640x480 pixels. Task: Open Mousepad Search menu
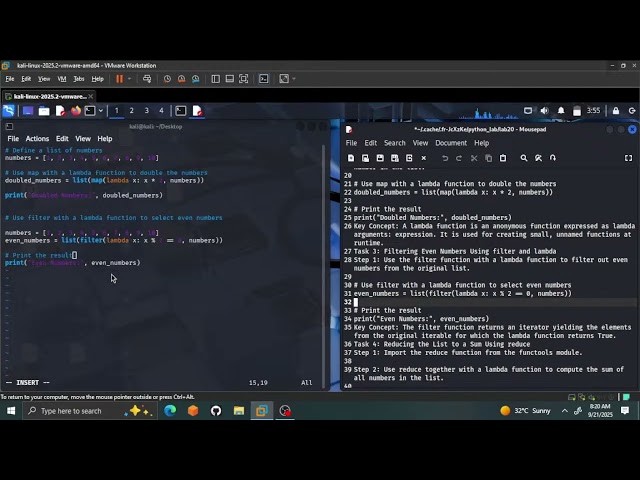click(x=395, y=143)
